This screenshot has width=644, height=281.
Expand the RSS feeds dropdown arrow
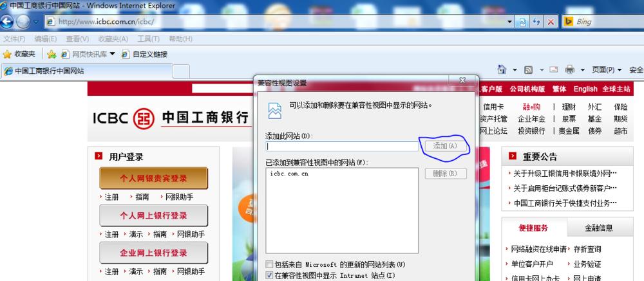pyautogui.click(x=542, y=70)
